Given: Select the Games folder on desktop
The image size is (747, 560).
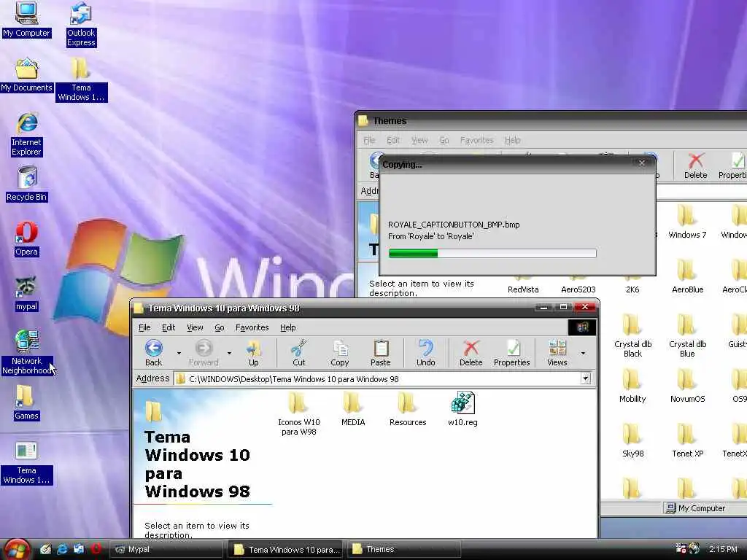Looking at the screenshot, I should [x=26, y=402].
